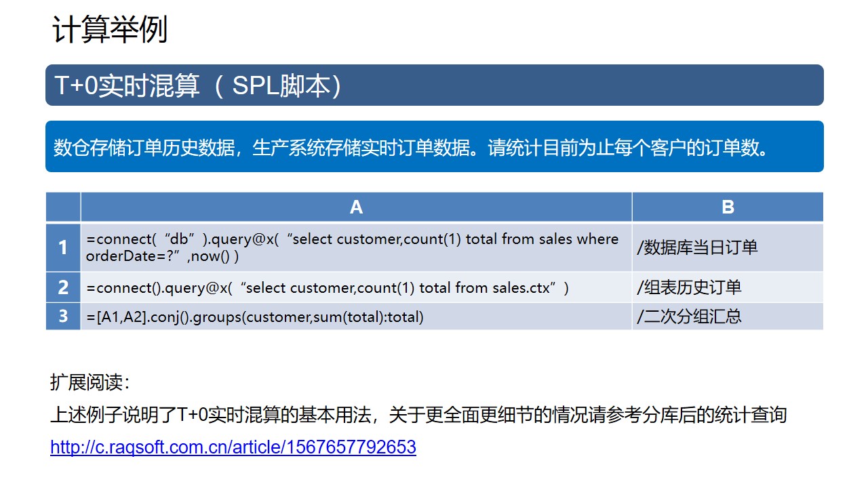
Task: Click the paragraph starting with 上述例子说明了
Action: (418, 415)
